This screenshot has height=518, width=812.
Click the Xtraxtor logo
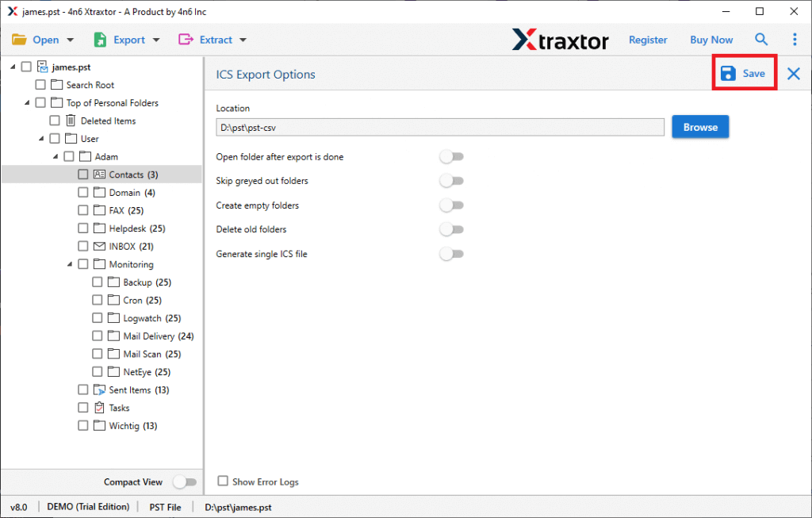561,40
